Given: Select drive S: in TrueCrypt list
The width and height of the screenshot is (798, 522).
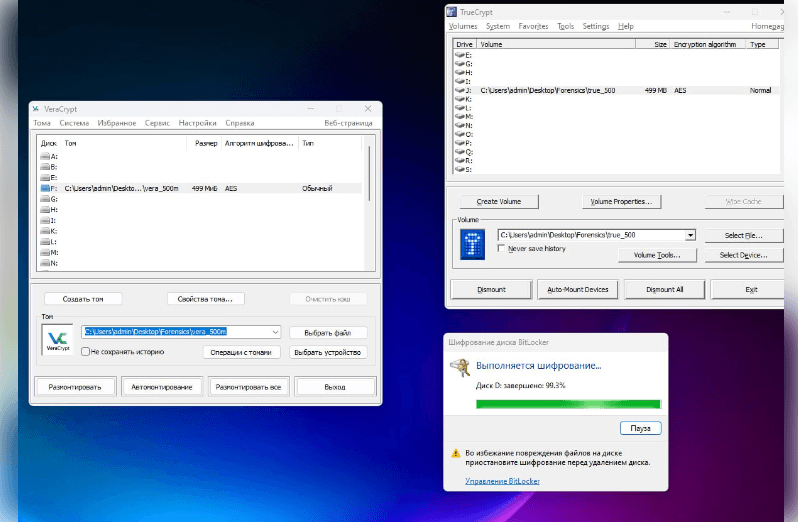Looking at the screenshot, I should (x=616, y=169).
